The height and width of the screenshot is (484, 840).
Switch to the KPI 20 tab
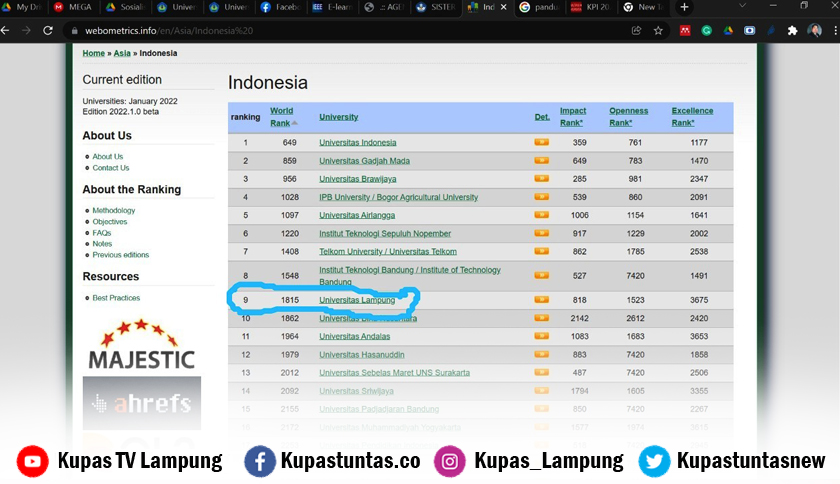[x=591, y=7]
